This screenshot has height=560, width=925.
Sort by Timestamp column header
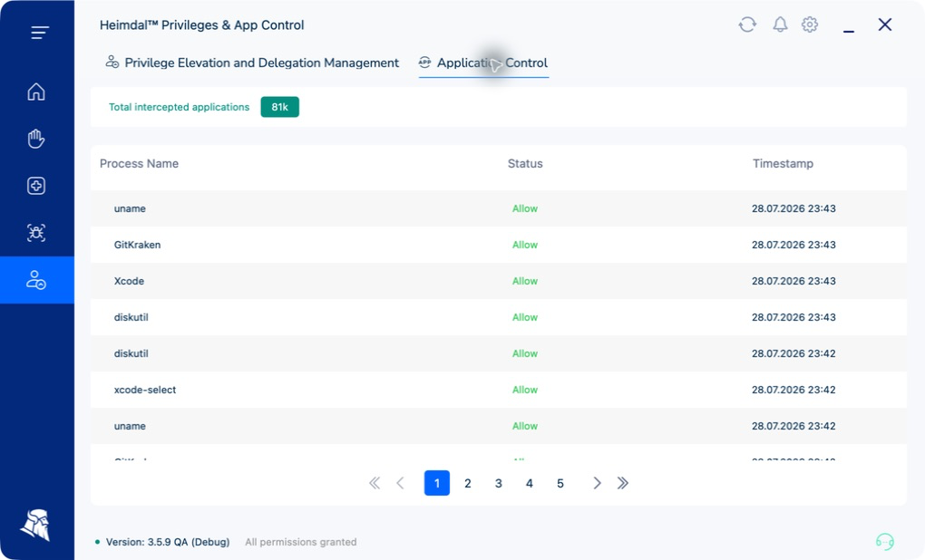point(783,163)
